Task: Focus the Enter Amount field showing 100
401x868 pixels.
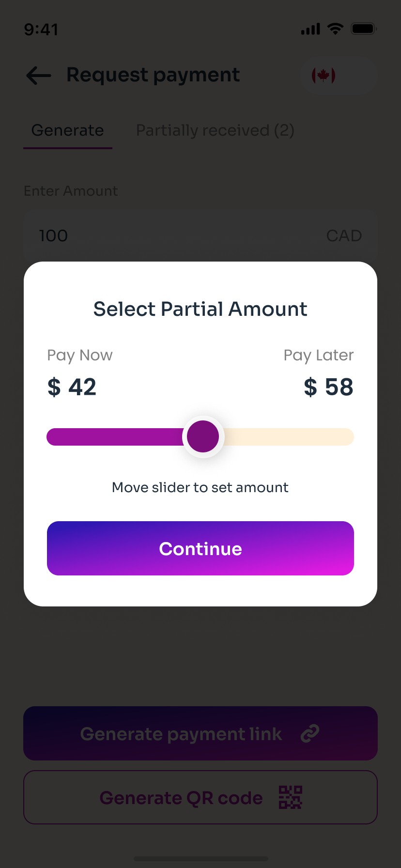Action: pos(200,236)
